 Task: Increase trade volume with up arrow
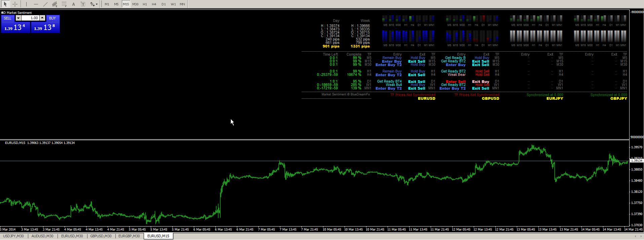[42, 18]
